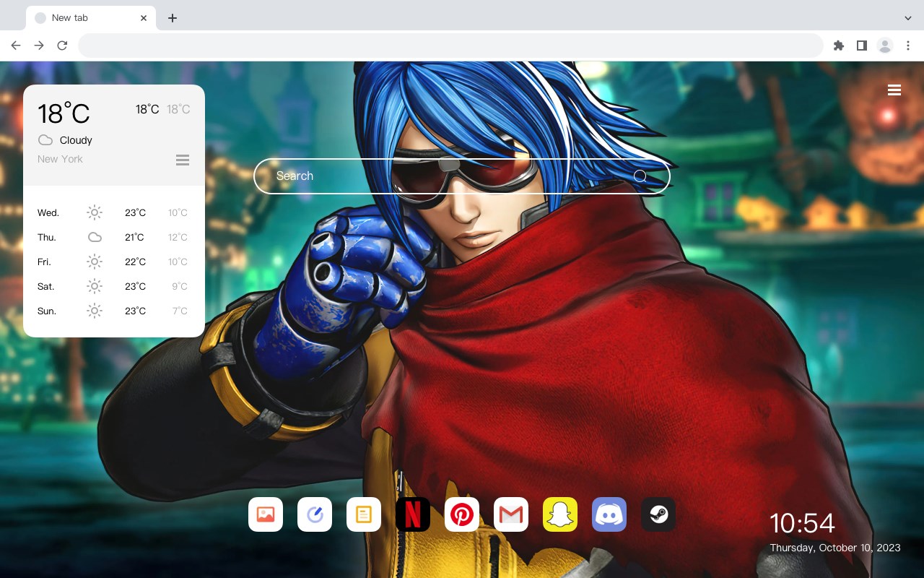Image resolution: width=924 pixels, height=578 pixels.
Task: Open a new browser tab
Action: (x=172, y=17)
